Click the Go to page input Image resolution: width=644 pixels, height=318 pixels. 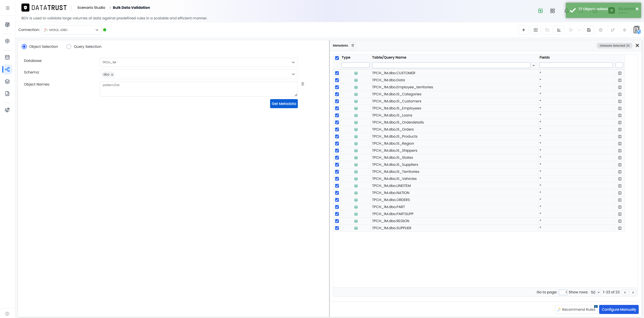[x=563, y=292]
